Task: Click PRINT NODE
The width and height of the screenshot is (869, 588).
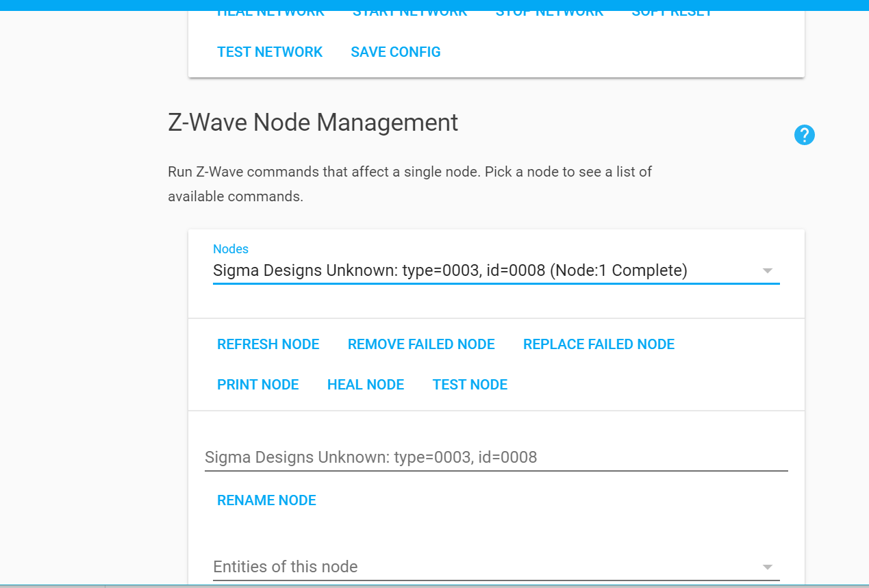Action: tap(257, 384)
